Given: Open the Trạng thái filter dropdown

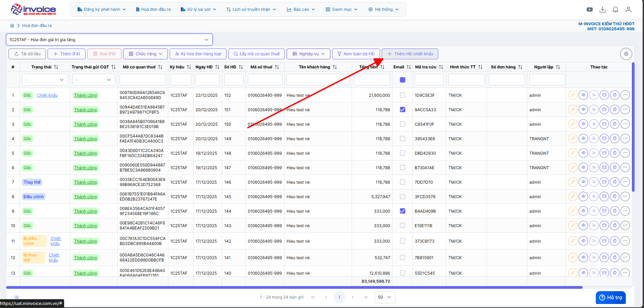Looking at the screenshot, I should point(45,80).
